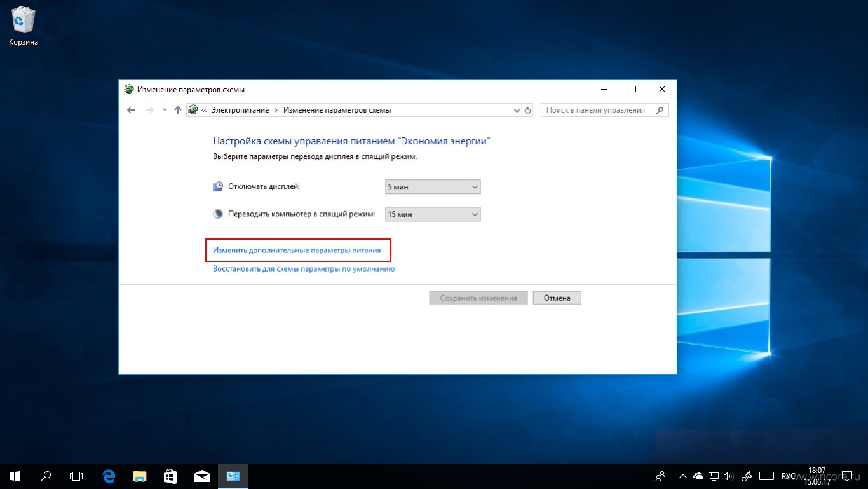
Task: Click the OneDrive cloud tray icon
Action: click(698, 476)
